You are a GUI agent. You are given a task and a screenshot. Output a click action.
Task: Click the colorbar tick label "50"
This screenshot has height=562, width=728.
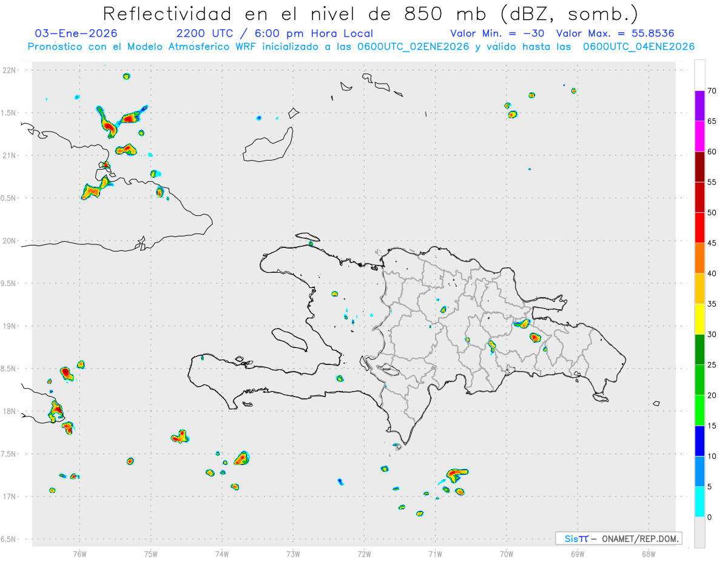pos(712,213)
